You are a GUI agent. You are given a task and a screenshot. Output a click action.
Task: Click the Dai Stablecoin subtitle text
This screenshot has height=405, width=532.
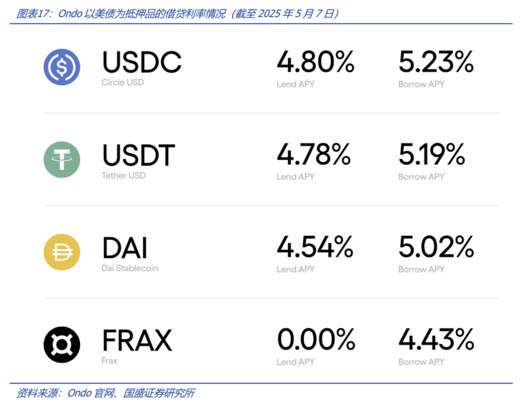(x=130, y=268)
